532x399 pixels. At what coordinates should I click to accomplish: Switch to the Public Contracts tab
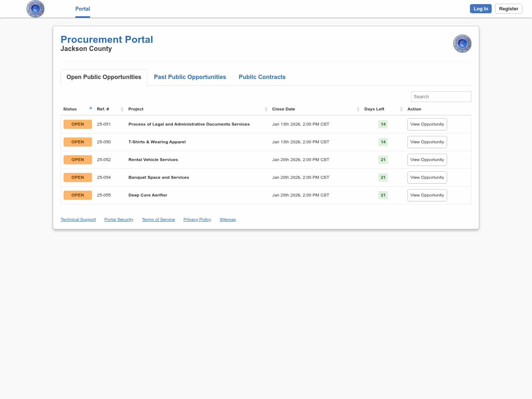click(x=262, y=77)
